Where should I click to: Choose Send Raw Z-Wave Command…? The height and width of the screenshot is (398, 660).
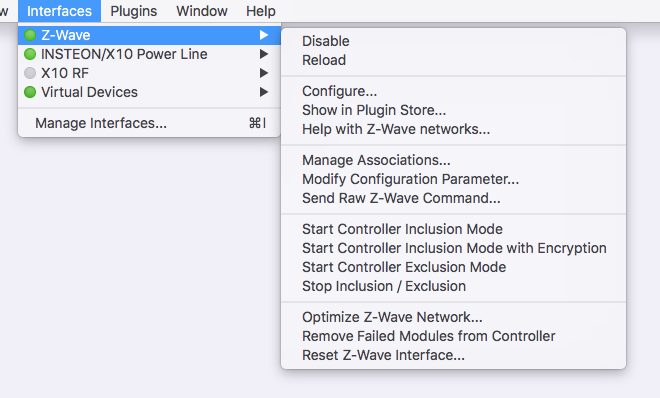coord(454,198)
